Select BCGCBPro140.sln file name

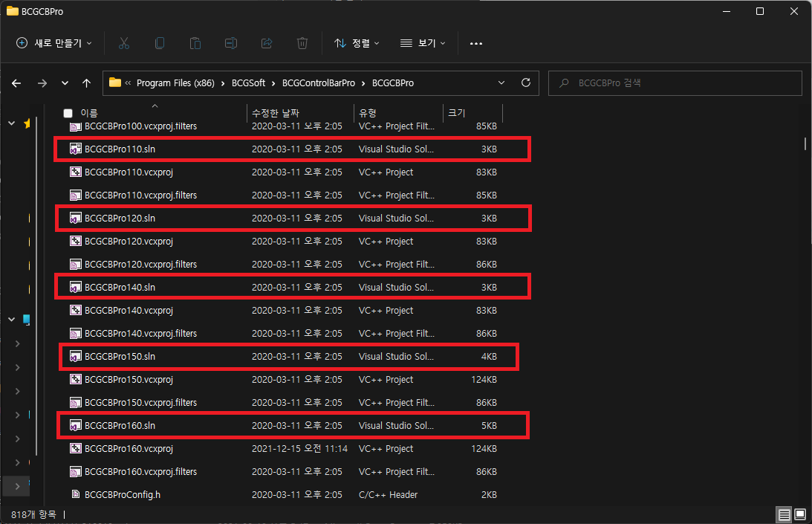[120, 287]
